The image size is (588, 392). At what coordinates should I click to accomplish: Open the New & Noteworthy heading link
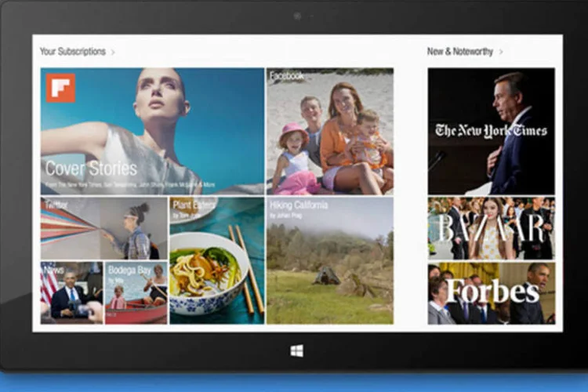tap(460, 52)
